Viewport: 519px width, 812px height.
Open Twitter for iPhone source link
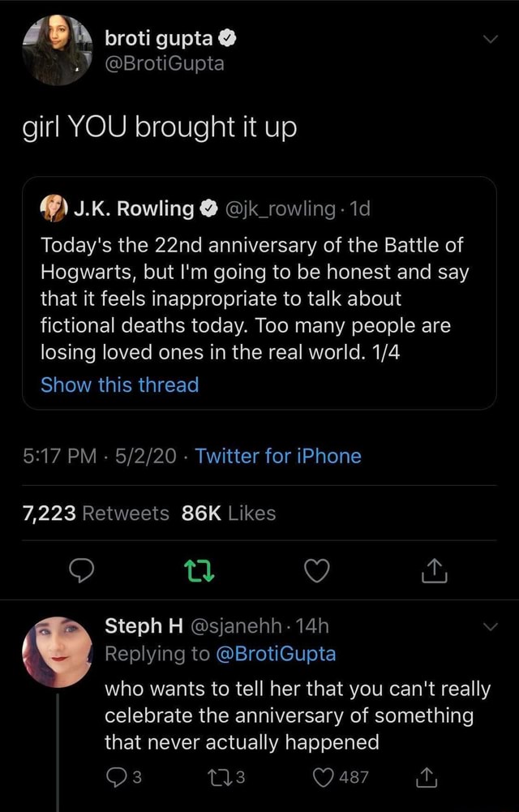[x=278, y=456]
